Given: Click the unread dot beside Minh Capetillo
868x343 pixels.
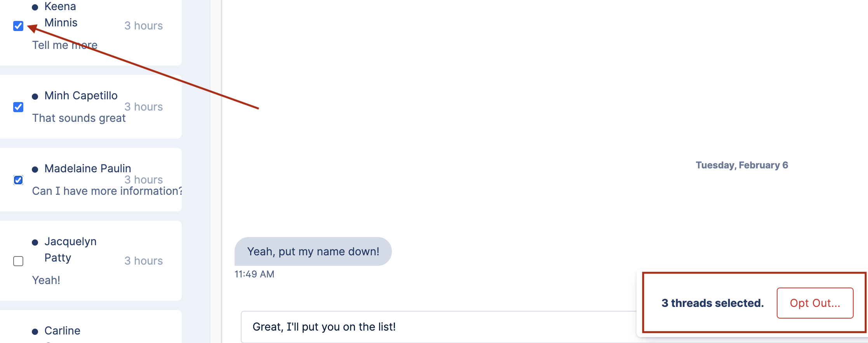Looking at the screenshot, I should pyautogui.click(x=35, y=97).
